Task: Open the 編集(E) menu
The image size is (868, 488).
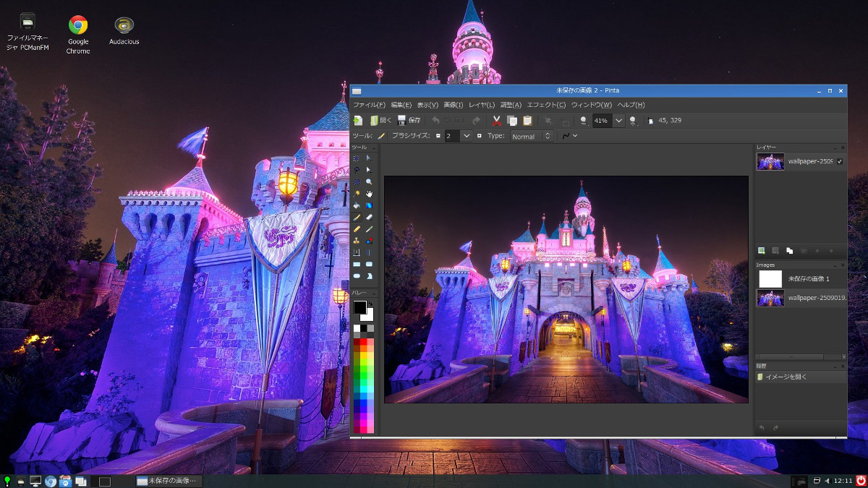Action: click(x=401, y=106)
